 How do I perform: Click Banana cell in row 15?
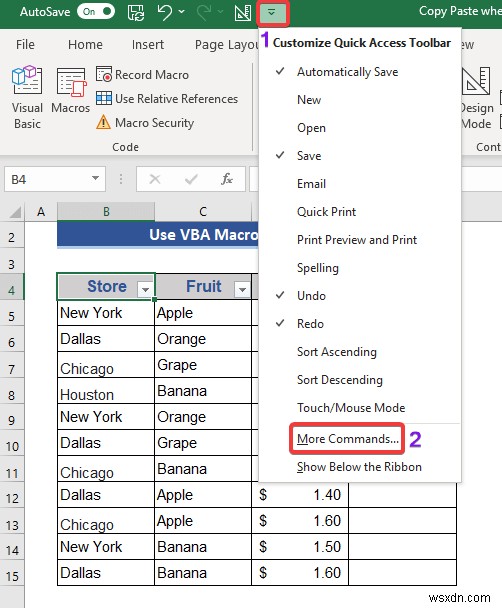pos(203,573)
